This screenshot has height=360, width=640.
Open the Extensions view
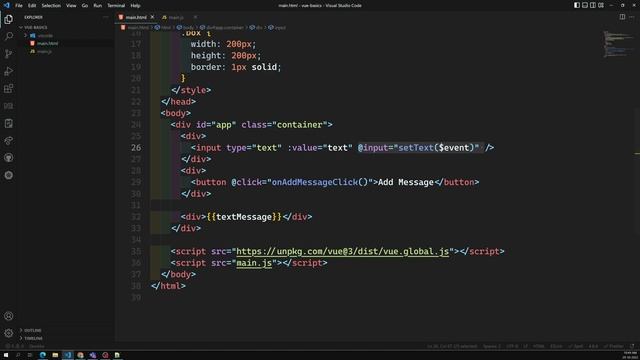tap(9, 89)
